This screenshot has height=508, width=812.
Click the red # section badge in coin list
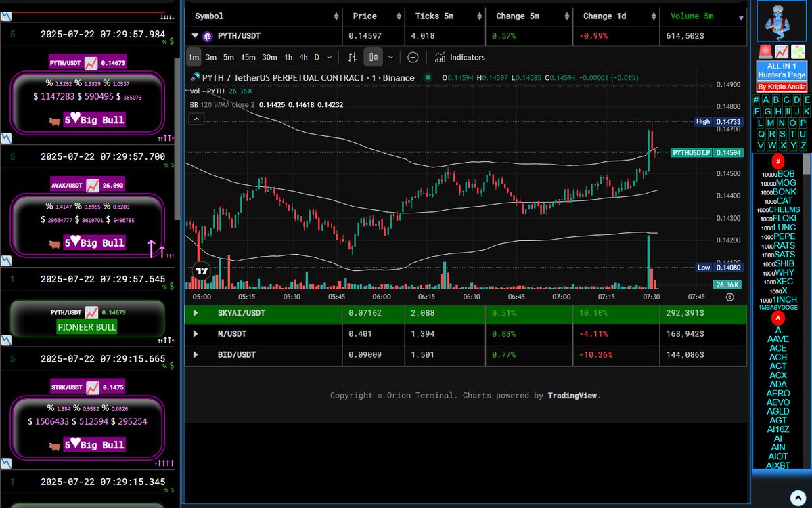point(778,161)
